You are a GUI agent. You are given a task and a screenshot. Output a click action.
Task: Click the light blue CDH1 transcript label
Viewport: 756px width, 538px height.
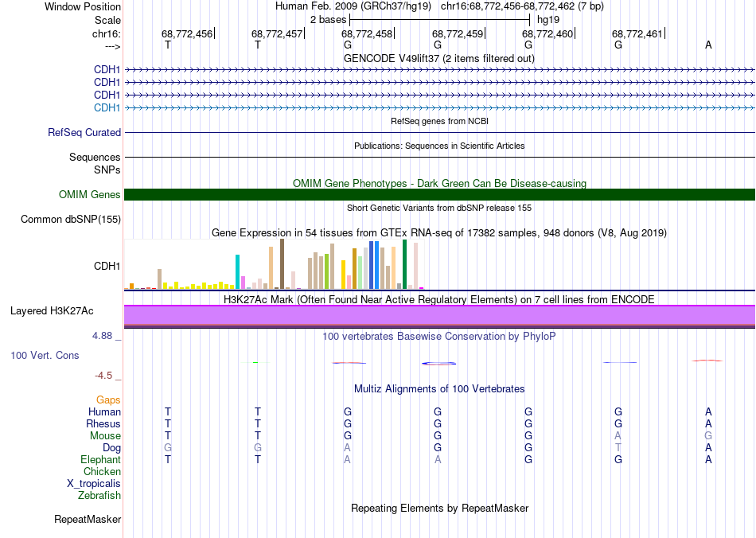point(107,107)
